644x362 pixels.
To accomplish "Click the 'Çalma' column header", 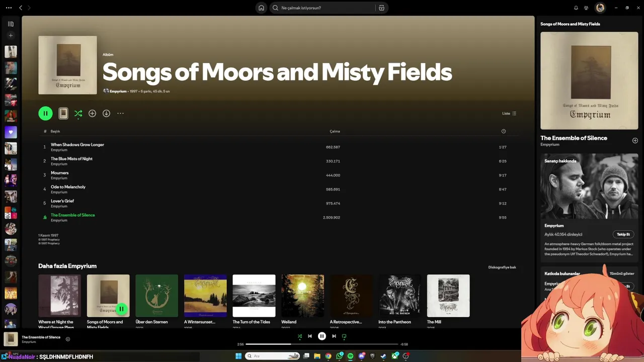I will click(335, 131).
